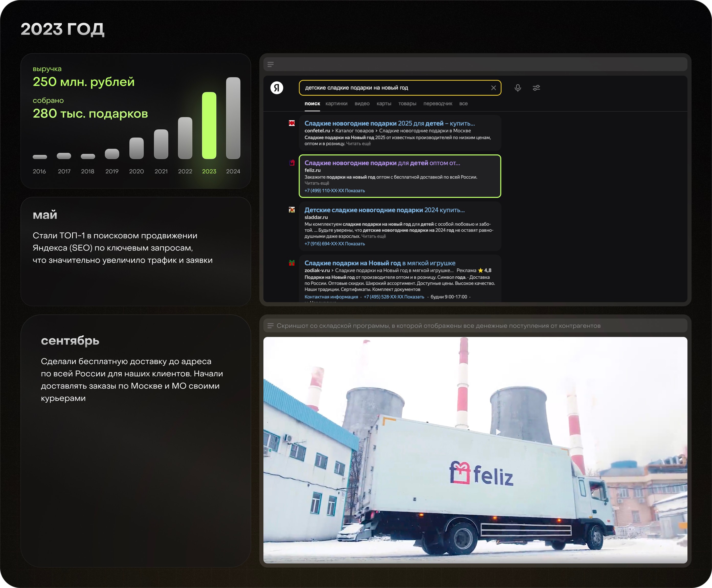
Task: Click the feliz.ru result favicon
Action: click(292, 163)
